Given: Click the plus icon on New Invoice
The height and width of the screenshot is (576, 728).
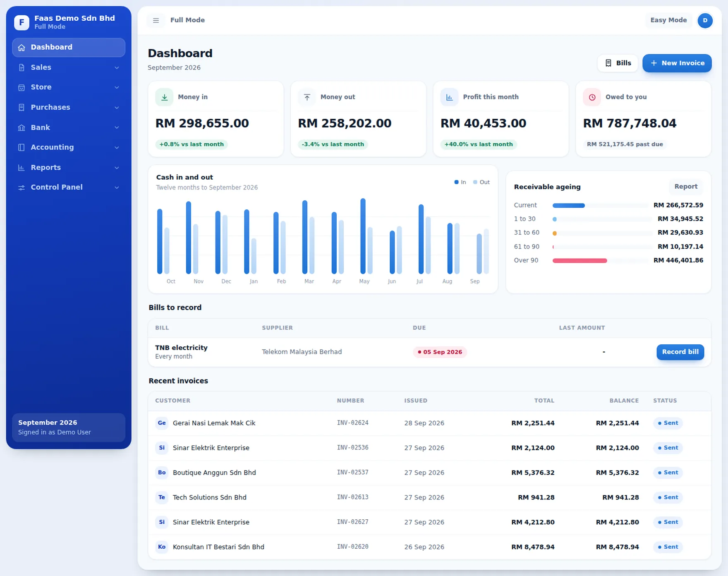Looking at the screenshot, I should coord(654,63).
